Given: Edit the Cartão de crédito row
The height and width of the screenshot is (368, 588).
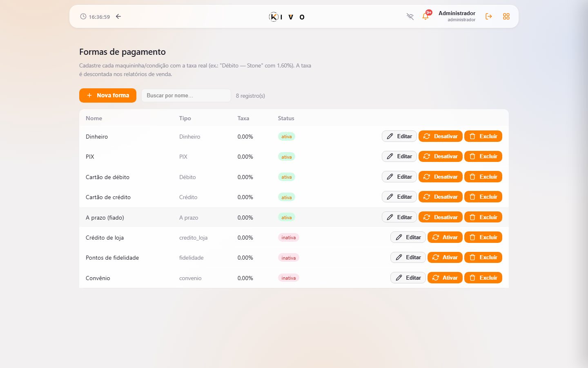Looking at the screenshot, I should (x=399, y=197).
